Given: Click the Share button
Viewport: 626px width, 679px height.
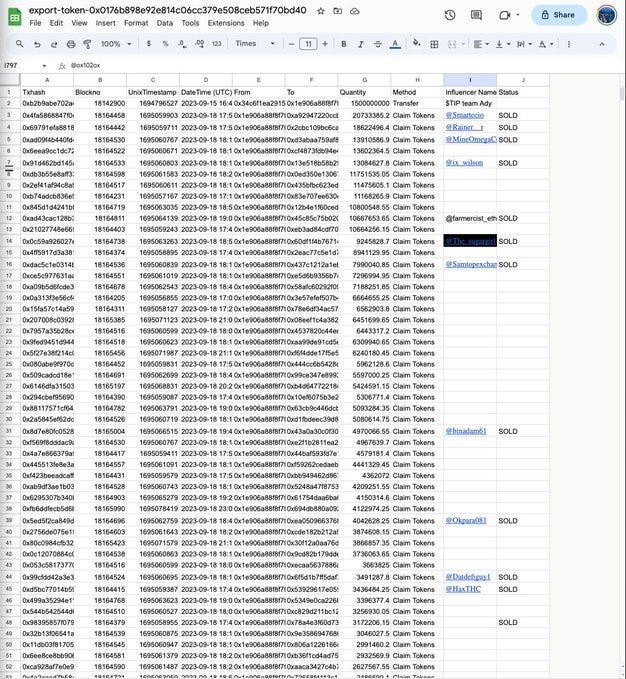Looking at the screenshot, I should [559, 15].
